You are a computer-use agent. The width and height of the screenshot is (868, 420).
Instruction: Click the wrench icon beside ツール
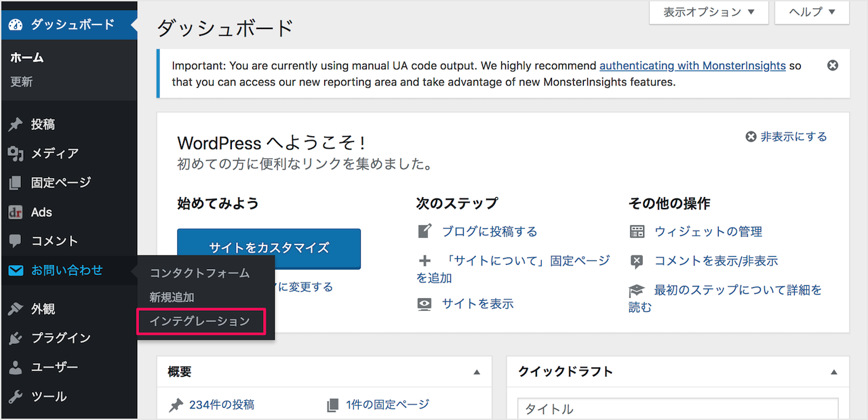(x=16, y=396)
